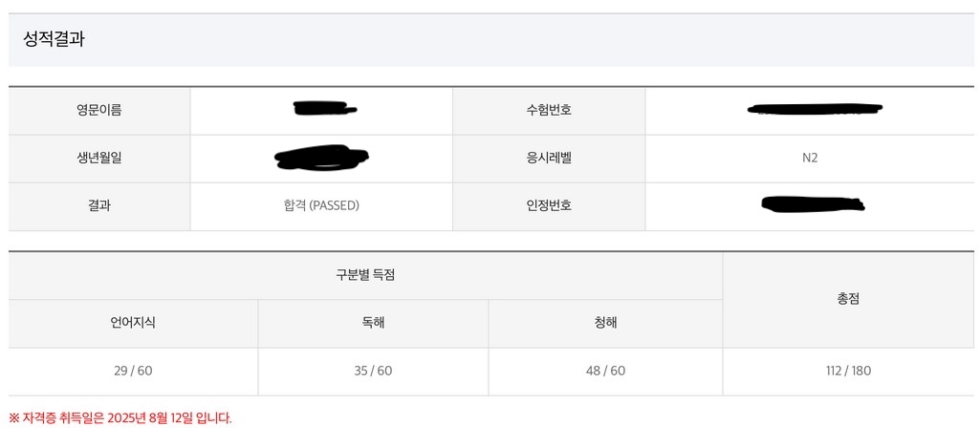Click the 48 / 60 score cell
This screenshot has width=980, height=447.
coord(605,371)
